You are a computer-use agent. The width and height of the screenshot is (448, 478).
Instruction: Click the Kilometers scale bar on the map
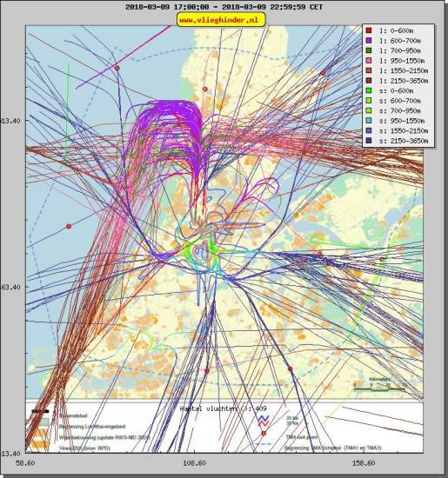click(379, 389)
